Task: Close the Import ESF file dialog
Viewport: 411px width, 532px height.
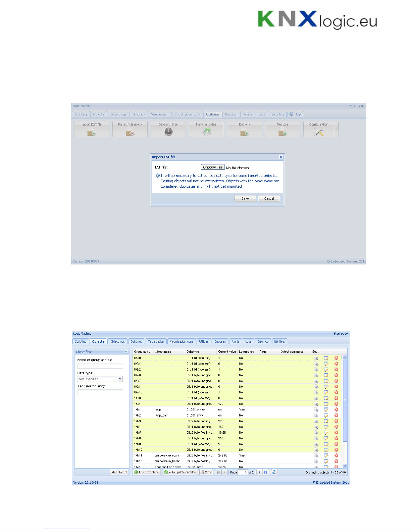Action: tap(281, 157)
